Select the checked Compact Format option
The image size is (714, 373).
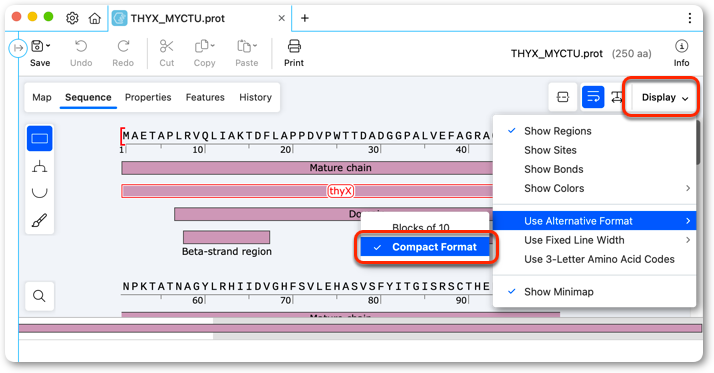point(425,247)
